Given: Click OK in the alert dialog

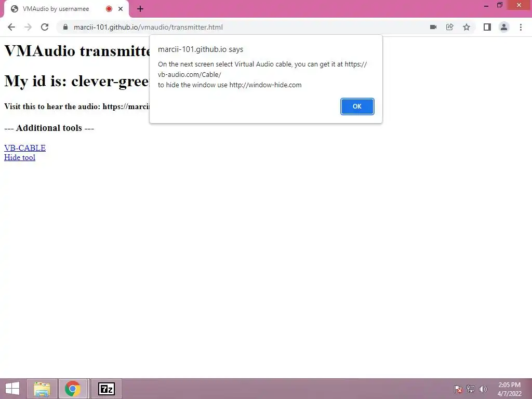Looking at the screenshot, I should tap(357, 106).
